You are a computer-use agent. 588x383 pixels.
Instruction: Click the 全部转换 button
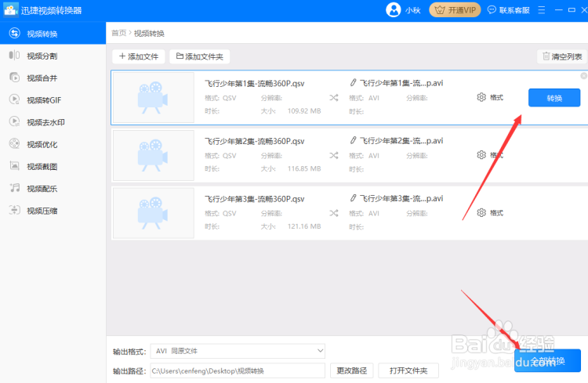pos(547,360)
